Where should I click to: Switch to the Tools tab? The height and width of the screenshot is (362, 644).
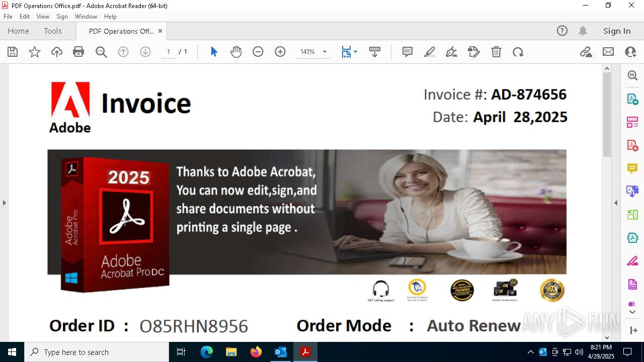53,31
